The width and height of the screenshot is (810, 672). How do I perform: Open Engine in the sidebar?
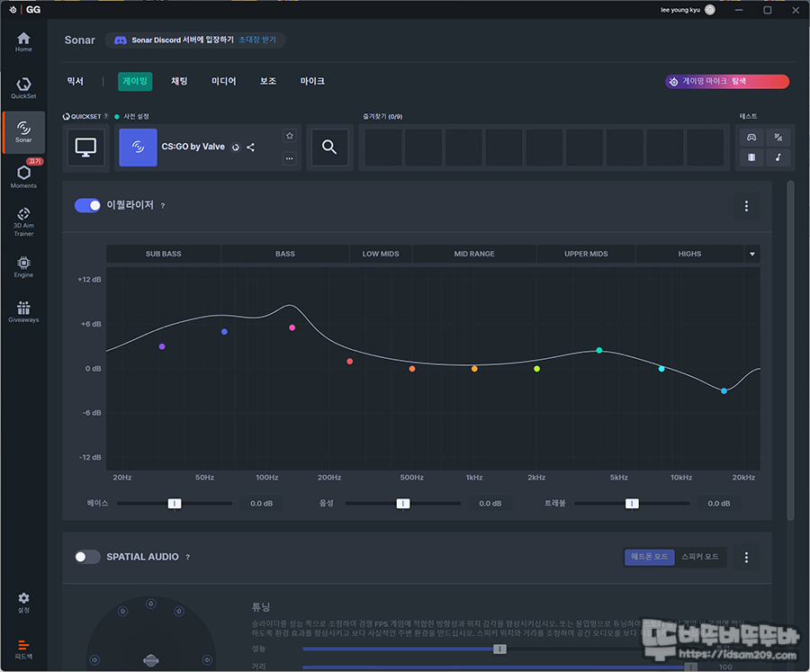coord(23,266)
